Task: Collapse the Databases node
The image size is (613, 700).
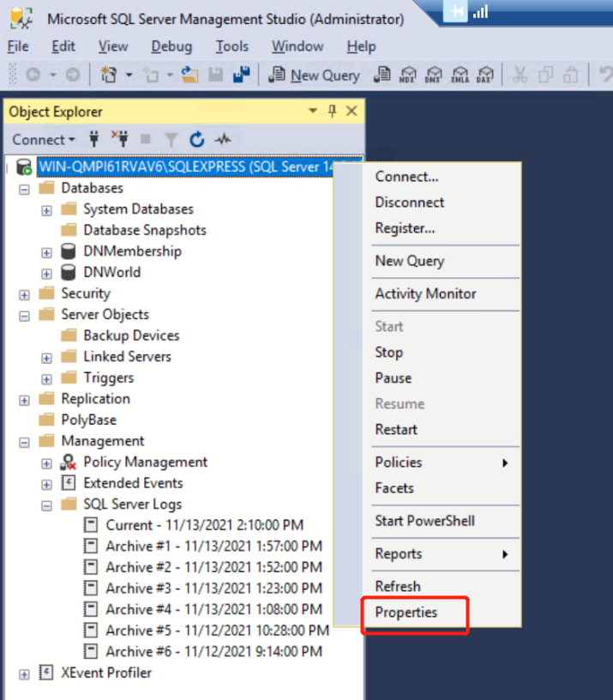Action: [x=25, y=190]
